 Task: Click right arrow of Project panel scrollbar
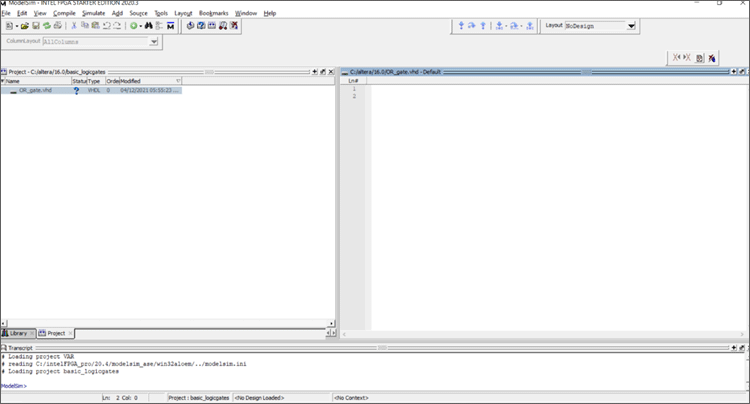pos(331,324)
